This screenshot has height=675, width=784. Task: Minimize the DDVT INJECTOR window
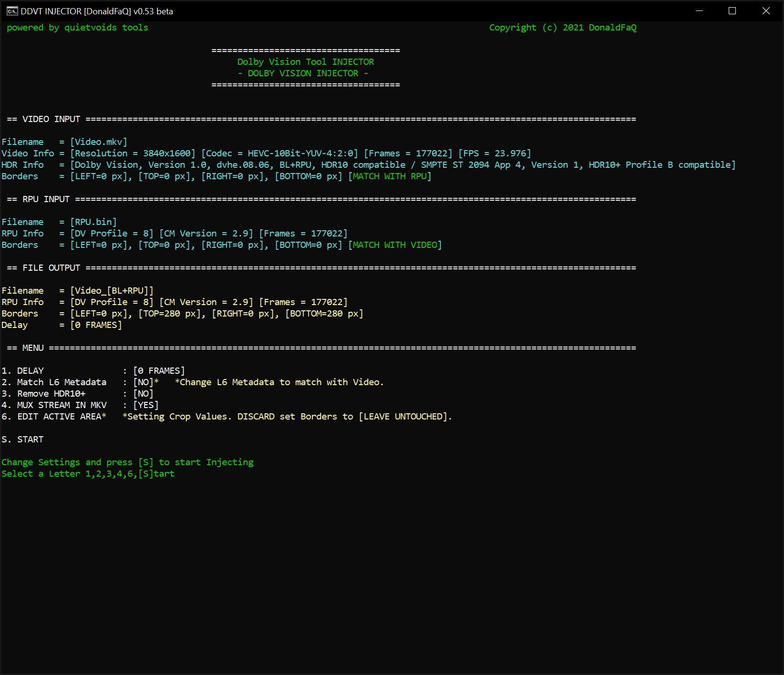tap(700, 11)
